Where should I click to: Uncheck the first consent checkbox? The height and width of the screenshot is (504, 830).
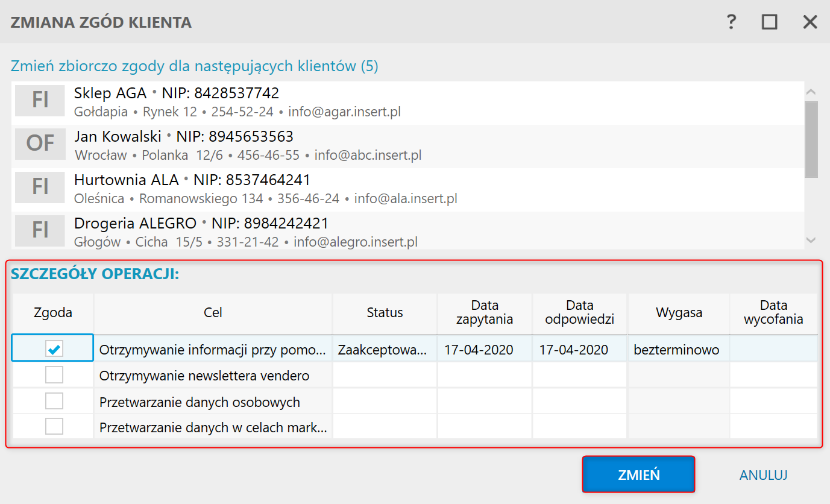(x=54, y=348)
